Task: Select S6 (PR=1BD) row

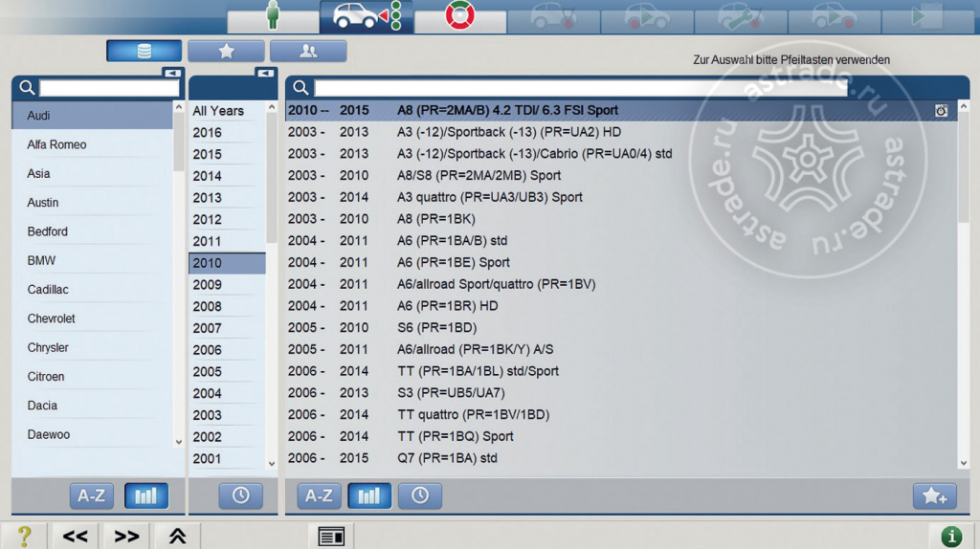Action: click(x=621, y=327)
